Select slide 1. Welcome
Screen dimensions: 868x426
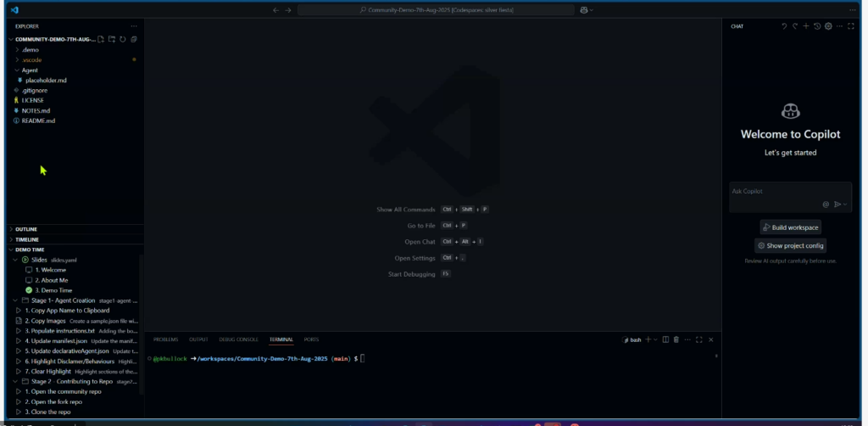click(x=50, y=271)
